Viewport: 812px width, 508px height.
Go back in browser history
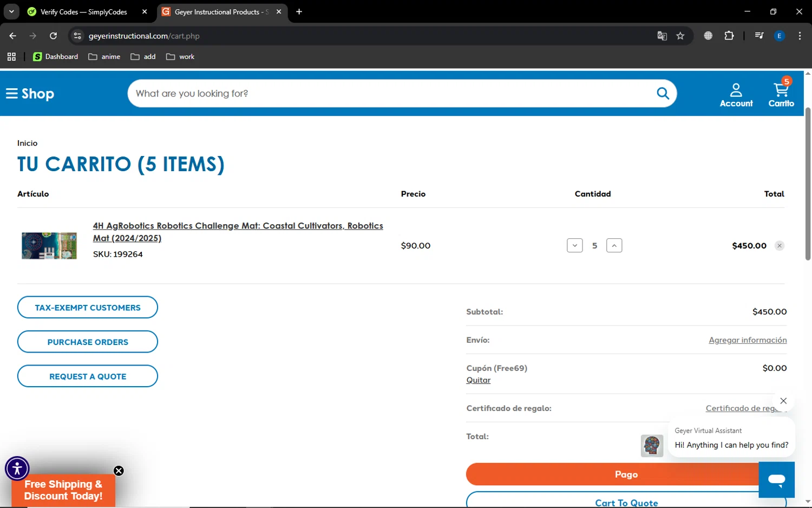pos(13,36)
